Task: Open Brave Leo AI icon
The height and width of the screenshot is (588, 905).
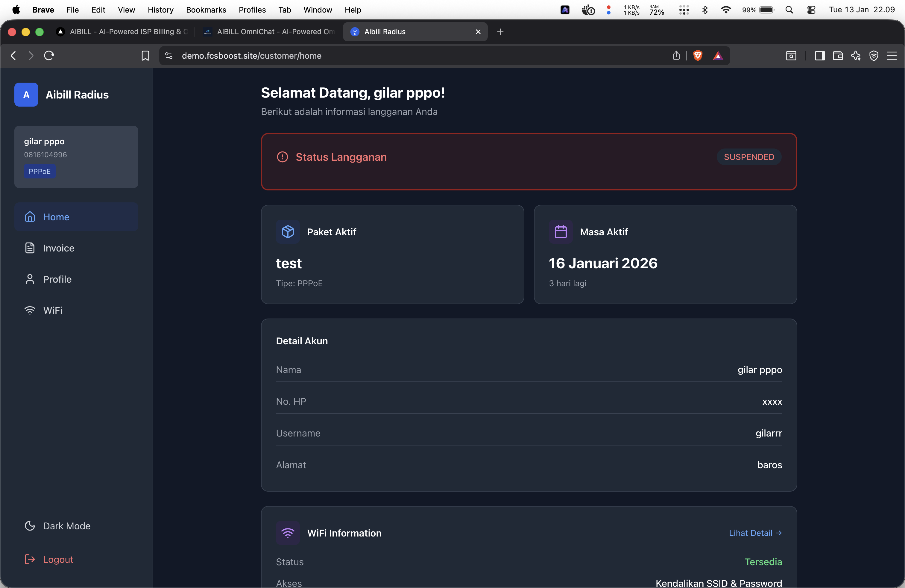Action: (x=856, y=56)
